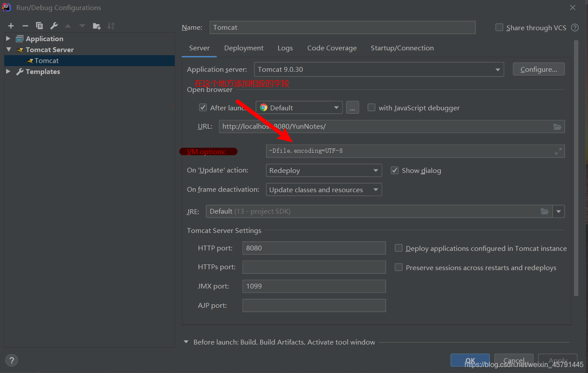
Task: Close the Run/Debug Configurations dialog
Action: point(573,7)
